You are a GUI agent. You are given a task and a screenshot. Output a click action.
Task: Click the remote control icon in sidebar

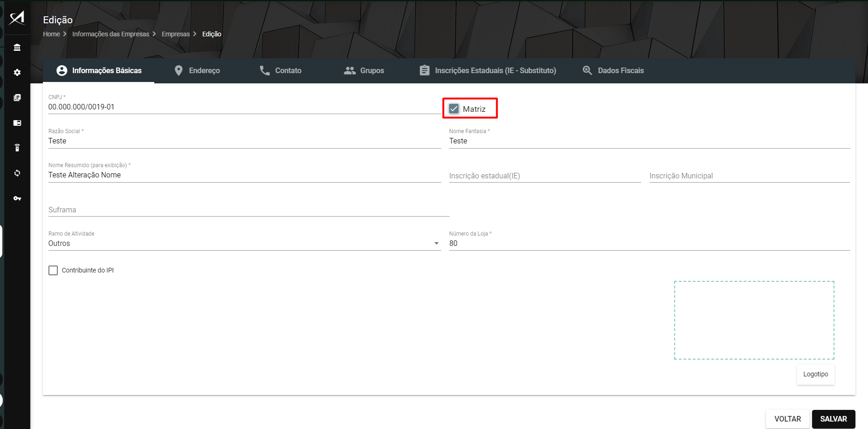[x=17, y=148]
